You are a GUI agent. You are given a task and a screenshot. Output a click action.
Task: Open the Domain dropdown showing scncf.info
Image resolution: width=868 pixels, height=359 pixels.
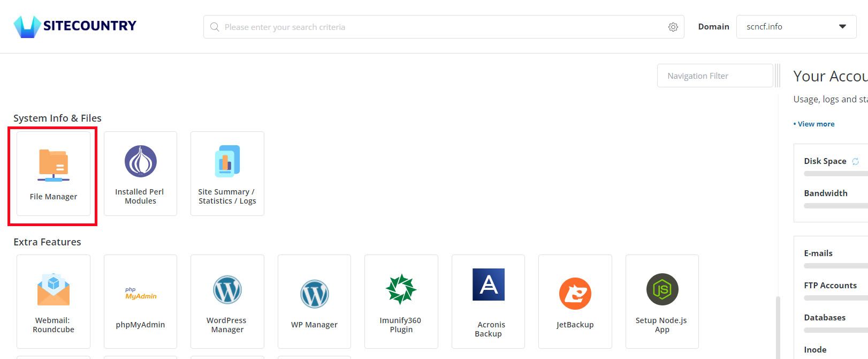[796, 27]
